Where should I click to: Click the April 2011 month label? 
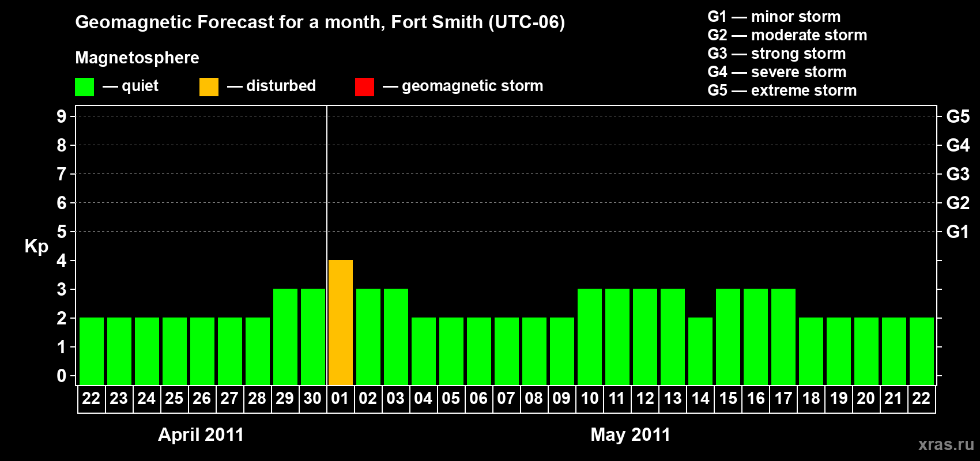(x=201, y=434)
